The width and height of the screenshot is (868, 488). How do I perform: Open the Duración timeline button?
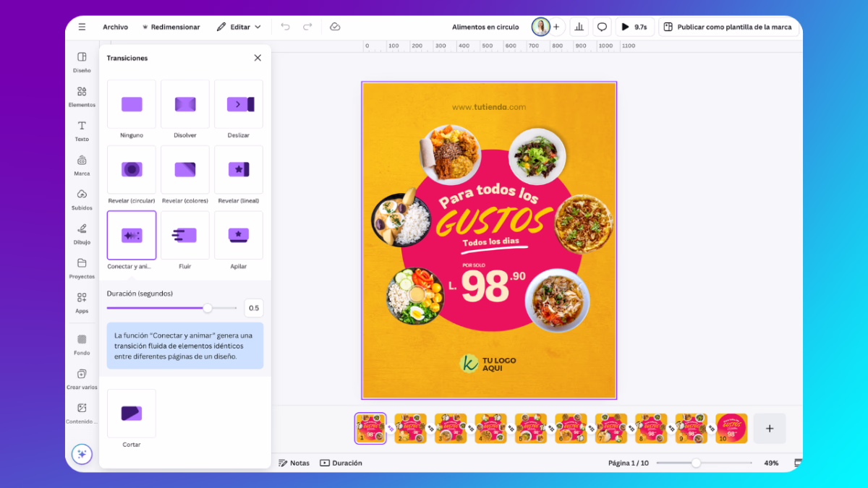click(x=341, y=463)
